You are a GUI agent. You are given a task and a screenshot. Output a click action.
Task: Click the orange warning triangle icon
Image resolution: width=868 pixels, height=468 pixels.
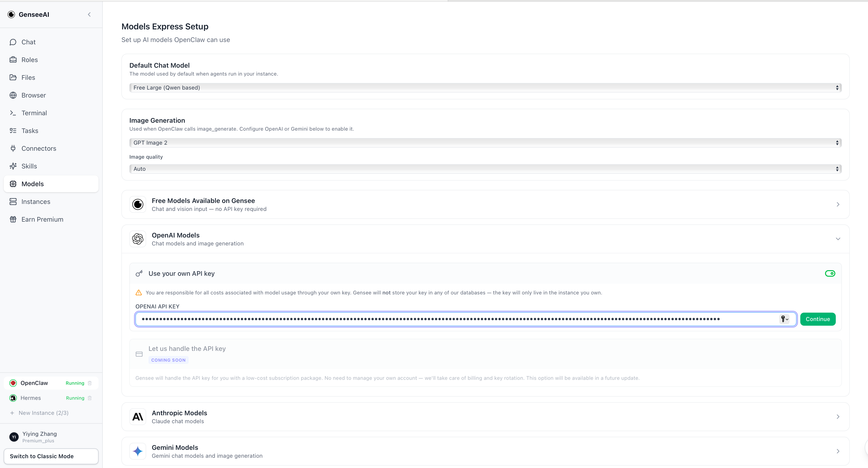(138, 293)
